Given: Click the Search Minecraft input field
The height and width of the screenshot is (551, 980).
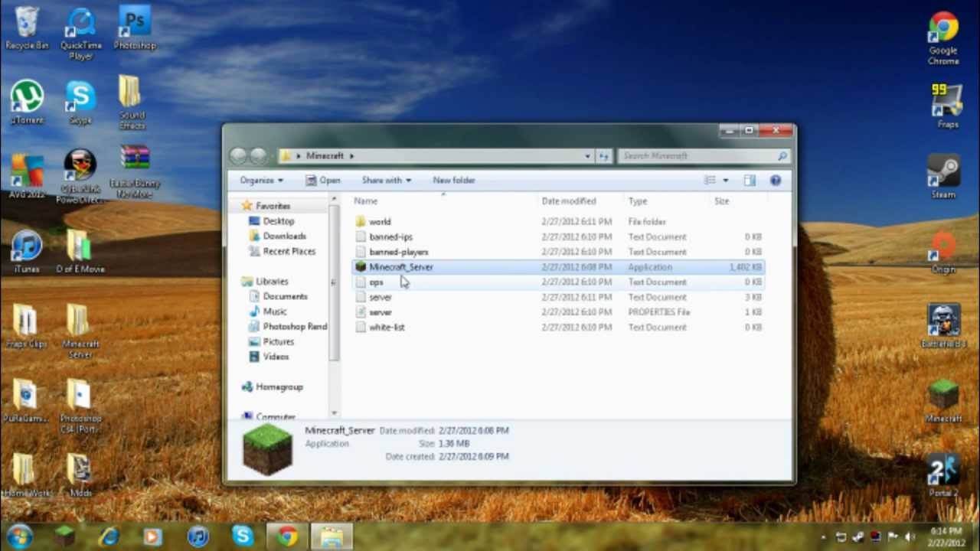Looking at the screenshot, I should [x=703, y=155].
